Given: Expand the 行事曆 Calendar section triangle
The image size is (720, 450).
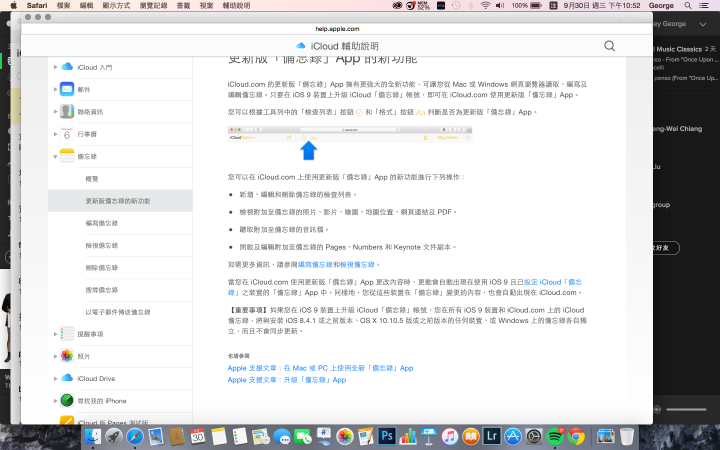Looking at the screenshot, I should click(55, 134).
